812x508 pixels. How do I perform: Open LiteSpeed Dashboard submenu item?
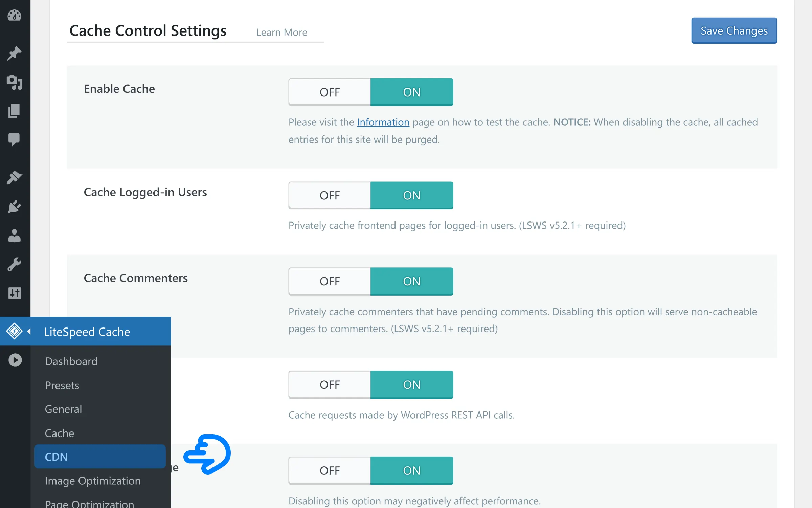pos(71,361)
